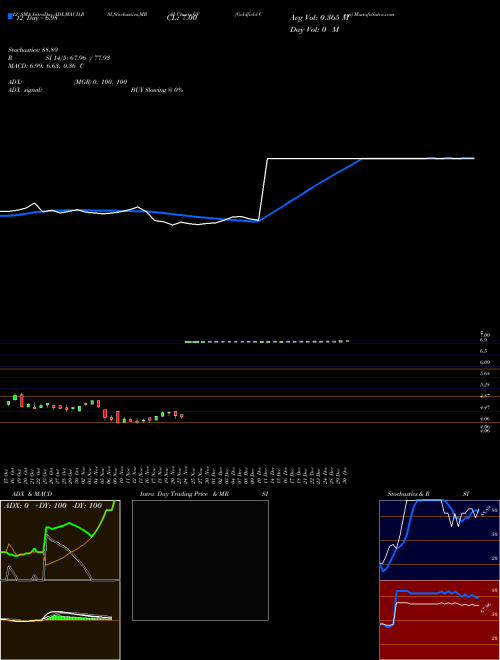Image resolution: width=500 pixels, height=660 pixels.
Task: Click the 'Intra Day Trading Price & MR' title
Action: tap(184, 494)
